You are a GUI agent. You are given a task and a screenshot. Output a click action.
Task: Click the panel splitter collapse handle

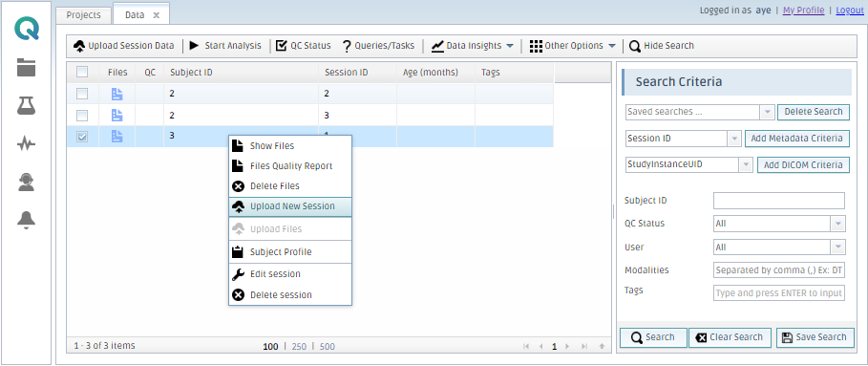[613, 212]
